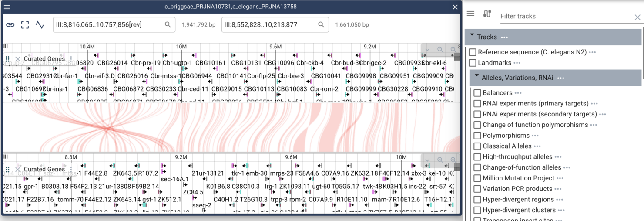Click the link views chain icon
The width and height of the screenshot is (644, 221).
point(10,25)
